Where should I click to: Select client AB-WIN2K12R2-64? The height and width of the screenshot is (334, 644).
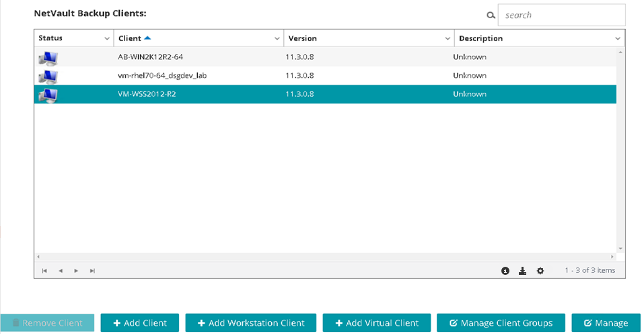click(150, 57)
